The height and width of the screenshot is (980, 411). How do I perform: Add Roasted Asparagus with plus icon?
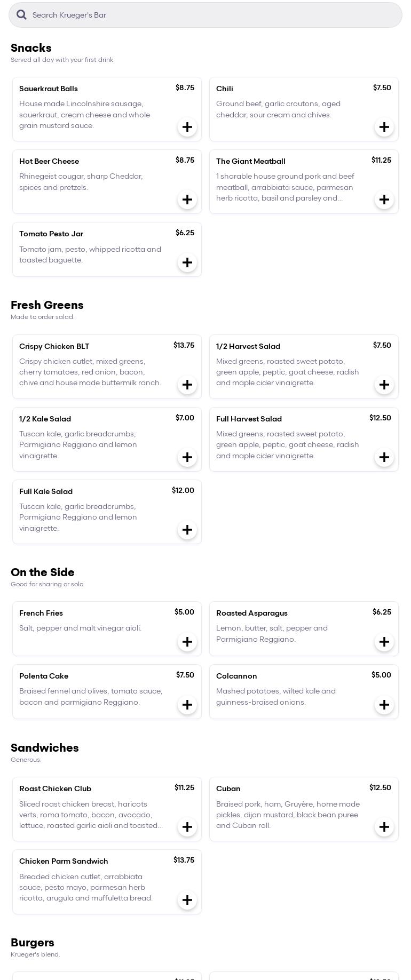[x=384, y=642]
